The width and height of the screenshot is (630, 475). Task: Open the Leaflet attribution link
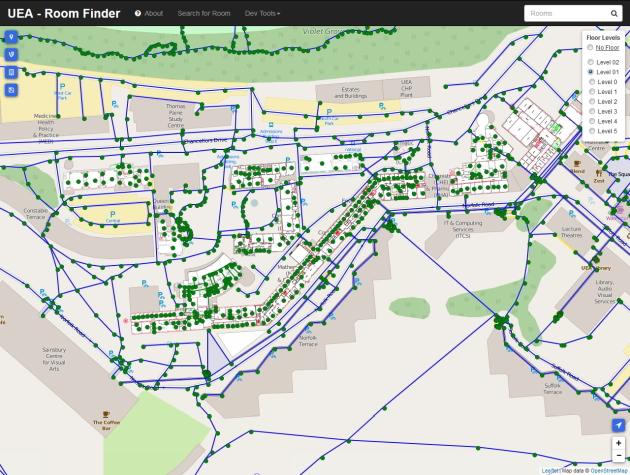click(x=551, y=470)
